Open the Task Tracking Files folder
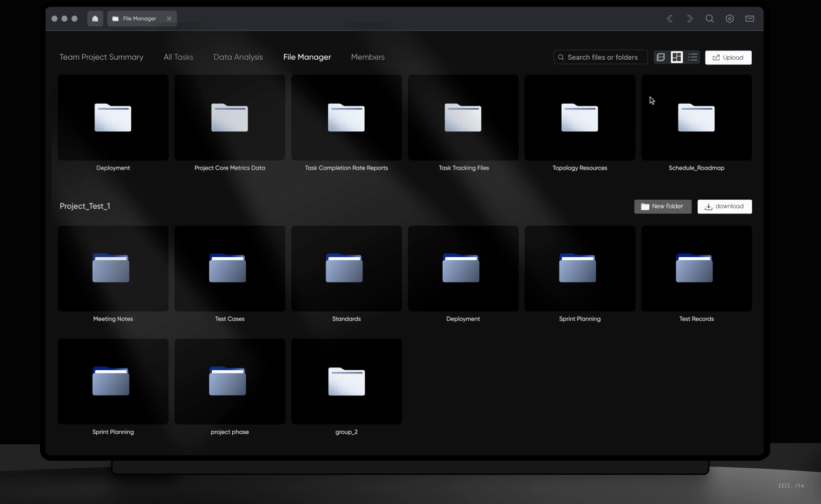Screen dimensions: 821x504 tap(463, 118)
